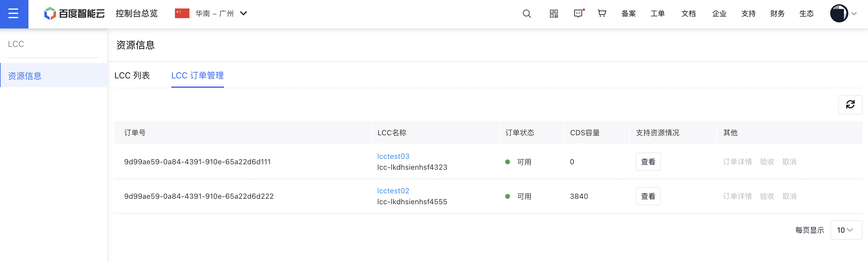Click the China flag region icon

pyautogui.click(x=182, y=14)
